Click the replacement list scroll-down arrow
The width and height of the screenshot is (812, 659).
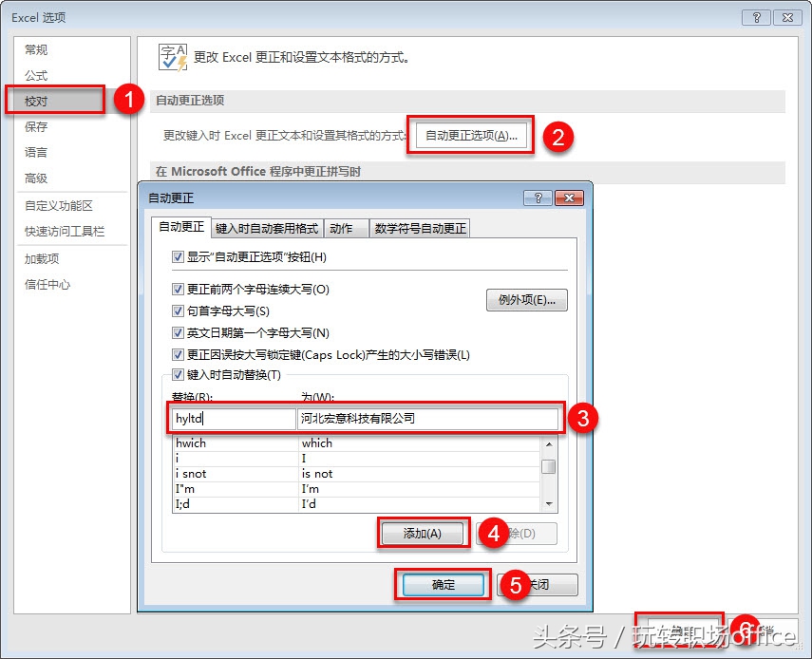(549, 503)
